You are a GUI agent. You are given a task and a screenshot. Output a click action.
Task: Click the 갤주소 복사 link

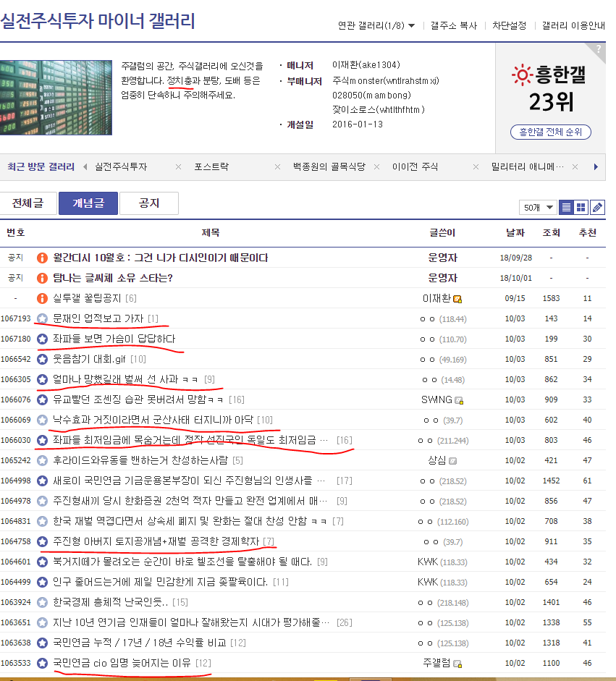coord(454,25)
